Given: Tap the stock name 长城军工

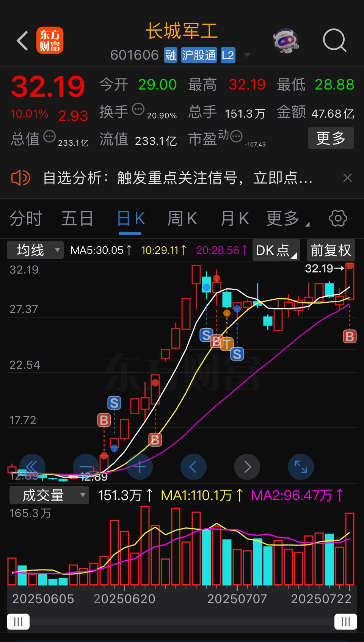Looking at the screenshot, I should (182, 31).
